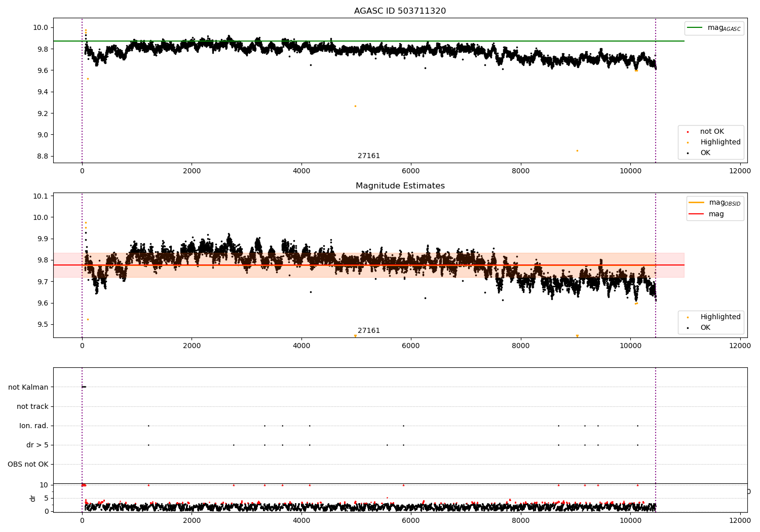760x532 pixels.
Task: Click the 'not Kalman' data marks near time zero
Action: pyautogui.click(x=84, y=387)
